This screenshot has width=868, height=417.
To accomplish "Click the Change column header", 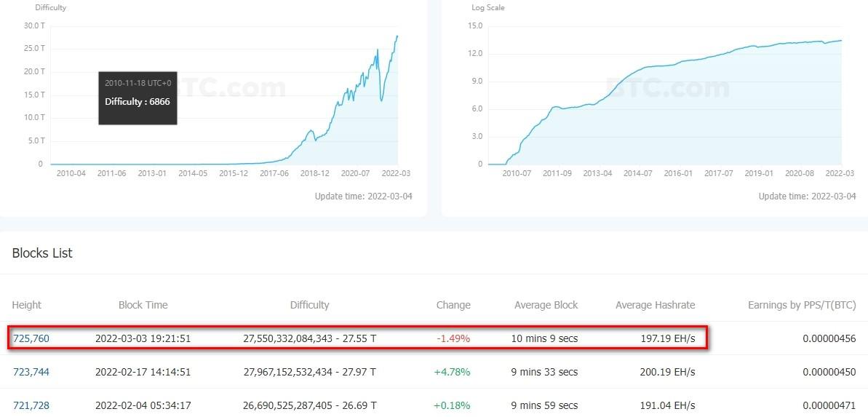I will [x=453, y=305].
